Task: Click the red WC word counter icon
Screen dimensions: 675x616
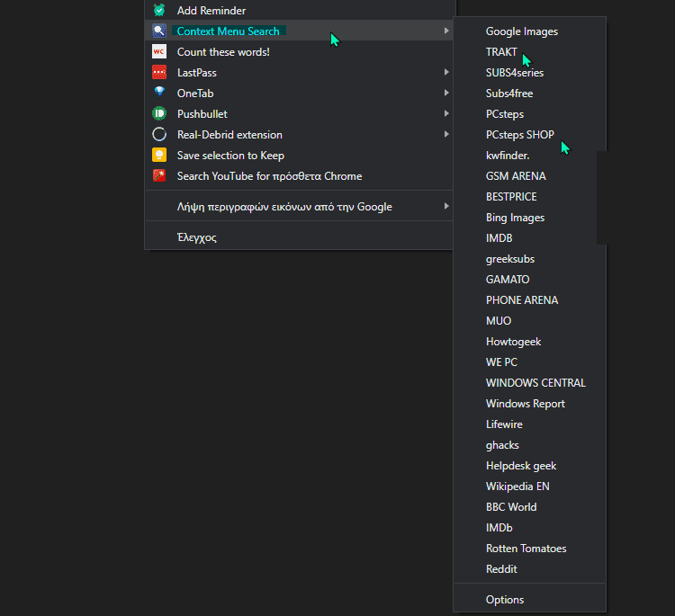Action: (159, 51)
